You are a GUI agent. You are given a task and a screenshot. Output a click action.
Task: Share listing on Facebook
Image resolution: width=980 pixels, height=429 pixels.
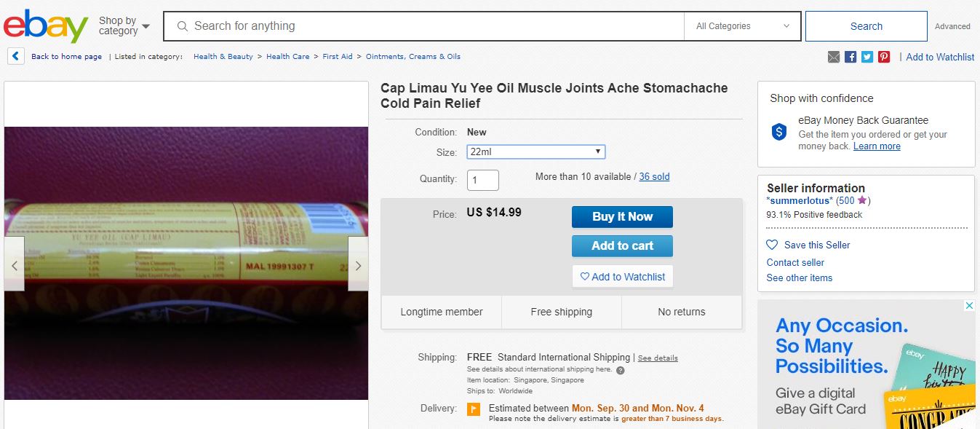[x=850, y=57]
